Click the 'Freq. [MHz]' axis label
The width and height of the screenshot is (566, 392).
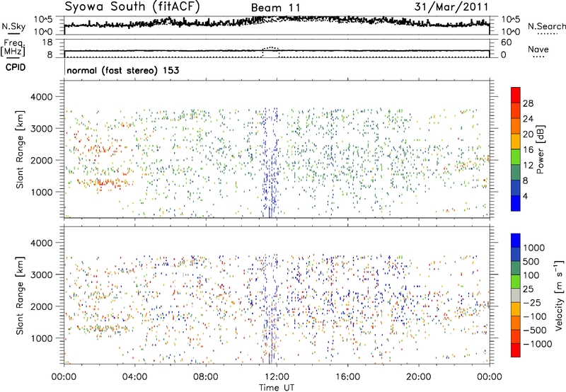tap(13, 47)
